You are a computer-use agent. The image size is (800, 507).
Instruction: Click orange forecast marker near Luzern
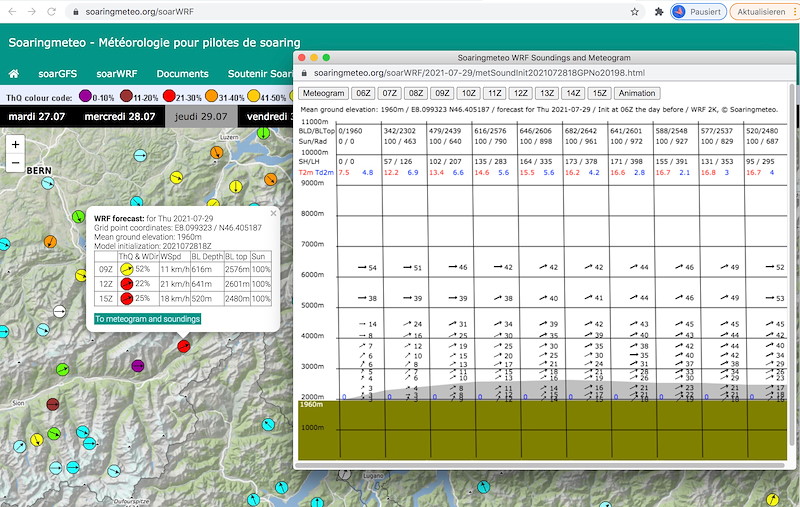(217, 152)
